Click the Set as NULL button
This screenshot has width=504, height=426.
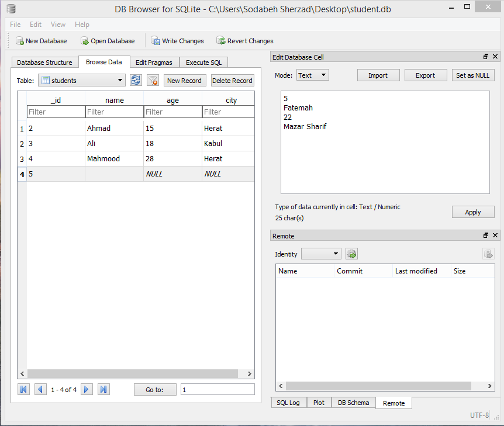[473, 75]
